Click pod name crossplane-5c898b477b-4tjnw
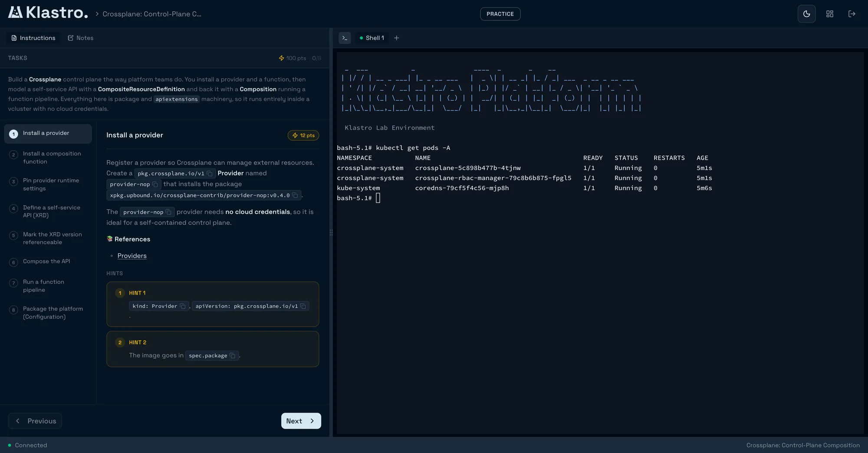 tap(468, 168)
